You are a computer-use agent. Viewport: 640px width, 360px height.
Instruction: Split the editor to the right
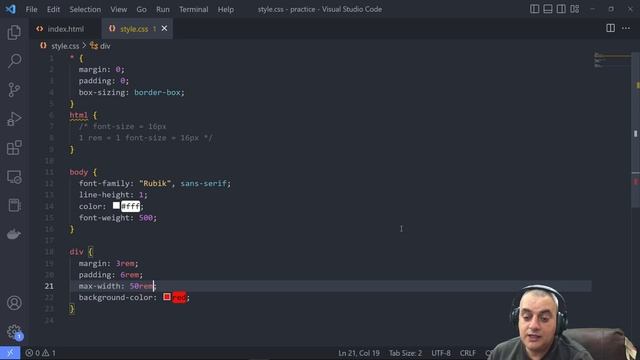click(x=610, y=28)
